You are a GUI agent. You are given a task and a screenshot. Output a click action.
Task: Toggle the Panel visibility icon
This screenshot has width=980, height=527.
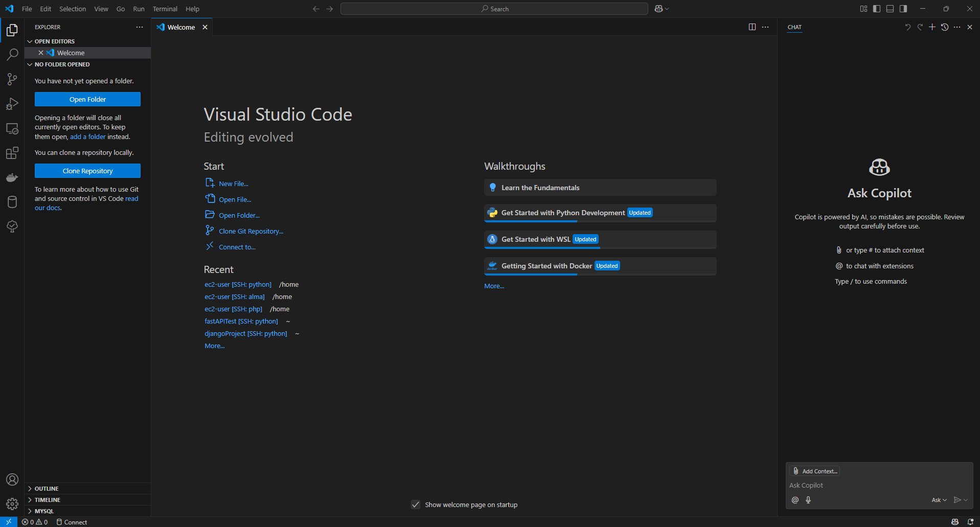[890, 9]
